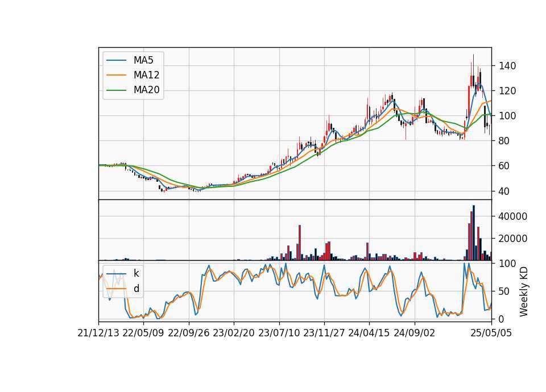Screen dimensions: 546x392
Task: Click the 0 KD axis label
Action: (x=502, y=319)
